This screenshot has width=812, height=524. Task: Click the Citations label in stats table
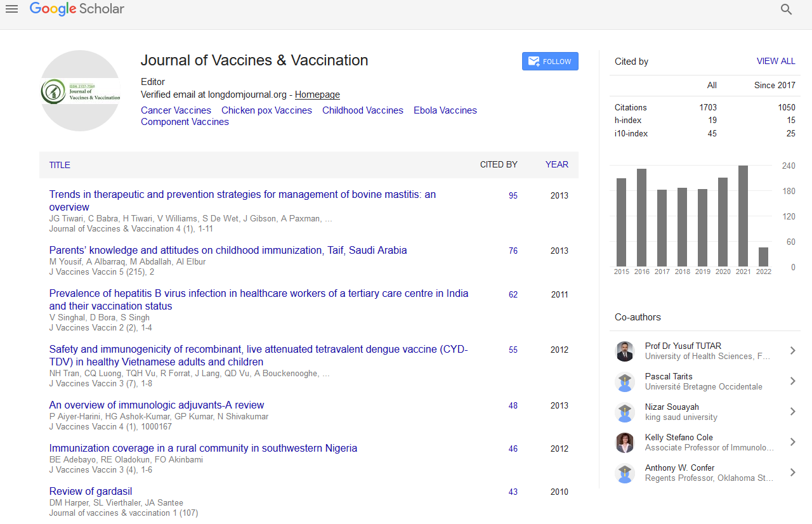tap(631, 108)
